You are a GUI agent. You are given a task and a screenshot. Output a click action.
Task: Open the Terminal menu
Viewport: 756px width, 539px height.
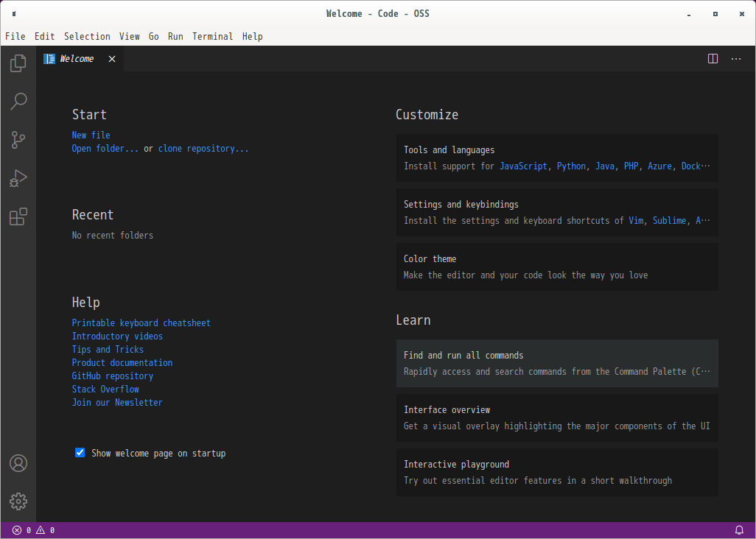tap(213, 37)
